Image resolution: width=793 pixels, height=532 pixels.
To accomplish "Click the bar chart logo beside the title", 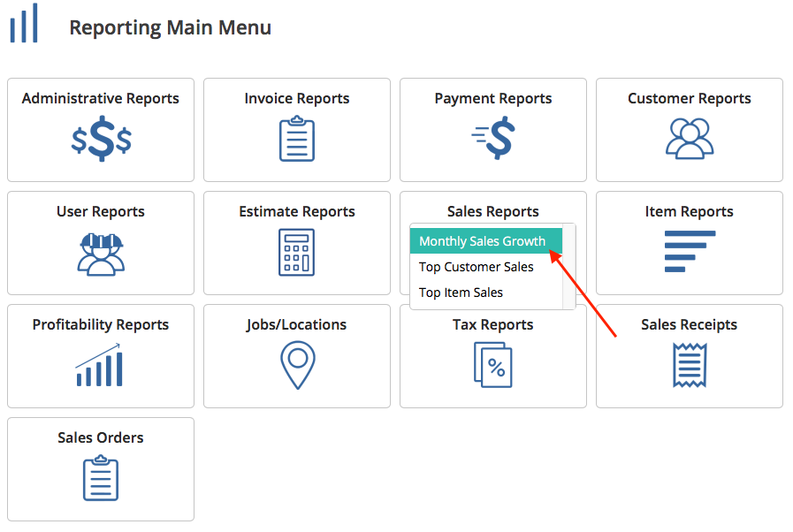I will (x=24, y=24).
